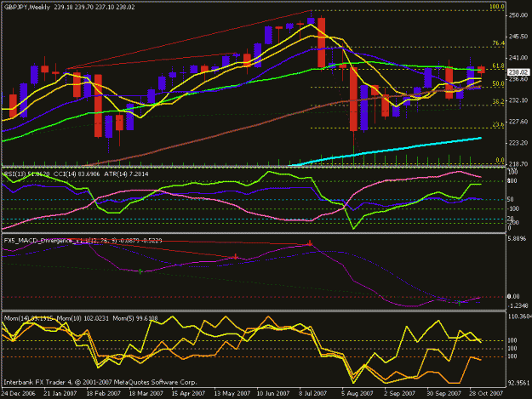Viewport: 532px width, 399px height.
Task: Click the 245.50 price axis label
Action: coord(518,37)
